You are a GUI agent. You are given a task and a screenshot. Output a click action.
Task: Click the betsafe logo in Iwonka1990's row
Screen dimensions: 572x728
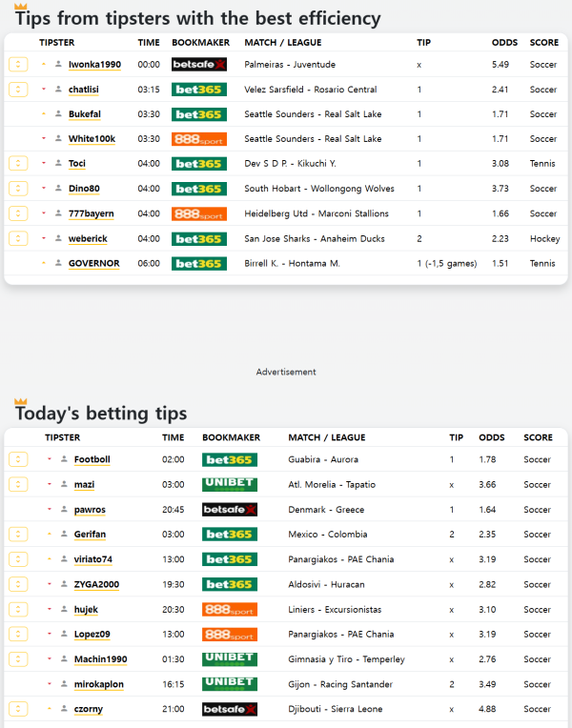point(198,65)
